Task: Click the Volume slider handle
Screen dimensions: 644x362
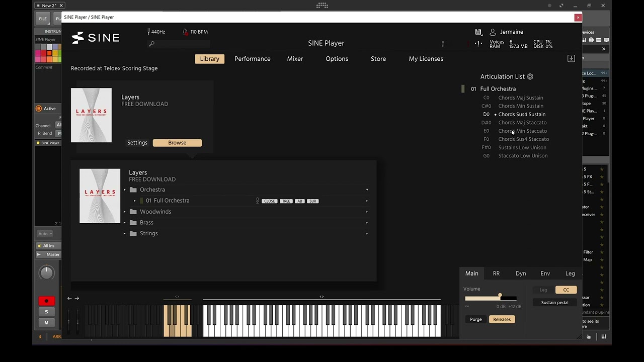Action: click(x=500, y=296)
